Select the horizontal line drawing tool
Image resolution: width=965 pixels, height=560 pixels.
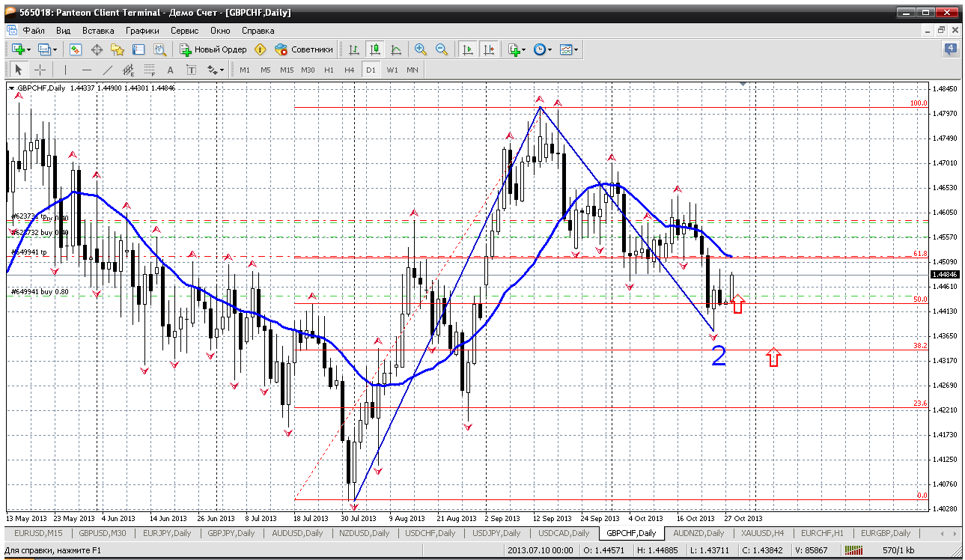point(87,70)
